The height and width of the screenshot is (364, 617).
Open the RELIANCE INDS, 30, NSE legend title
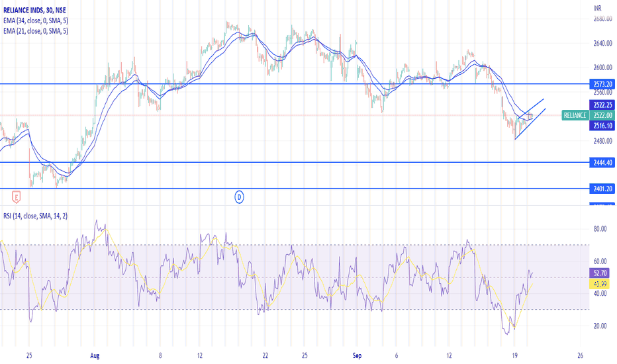(x=34, y=10)
